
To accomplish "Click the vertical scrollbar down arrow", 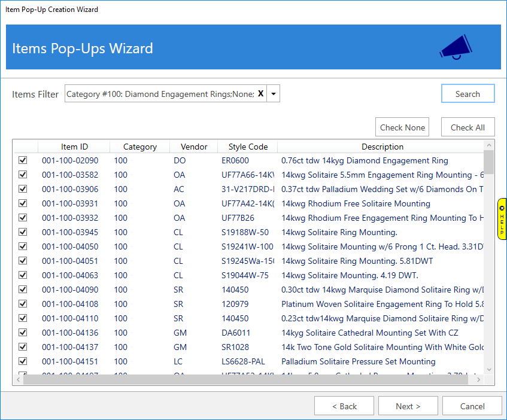I will 489,370.
